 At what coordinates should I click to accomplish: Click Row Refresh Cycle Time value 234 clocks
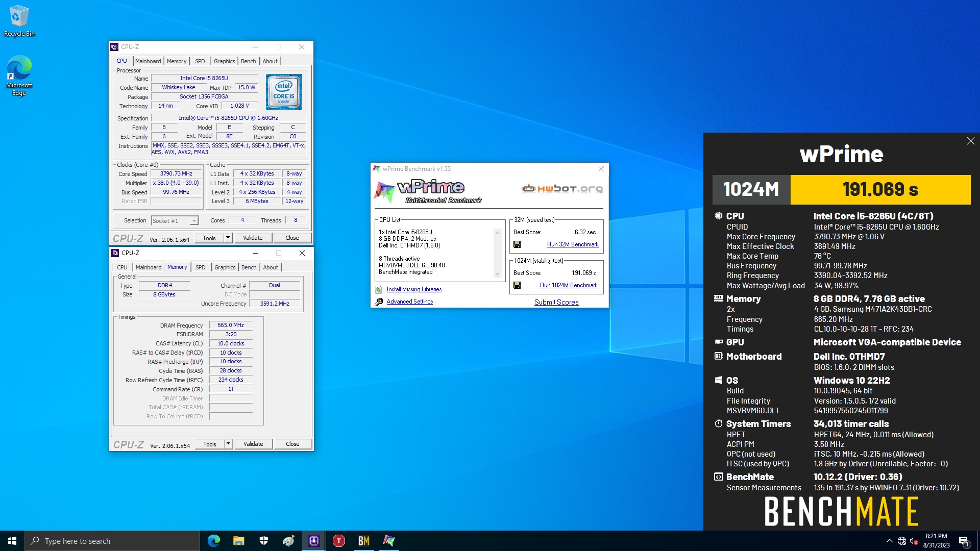pyautogui.click(x=231, y=380)
